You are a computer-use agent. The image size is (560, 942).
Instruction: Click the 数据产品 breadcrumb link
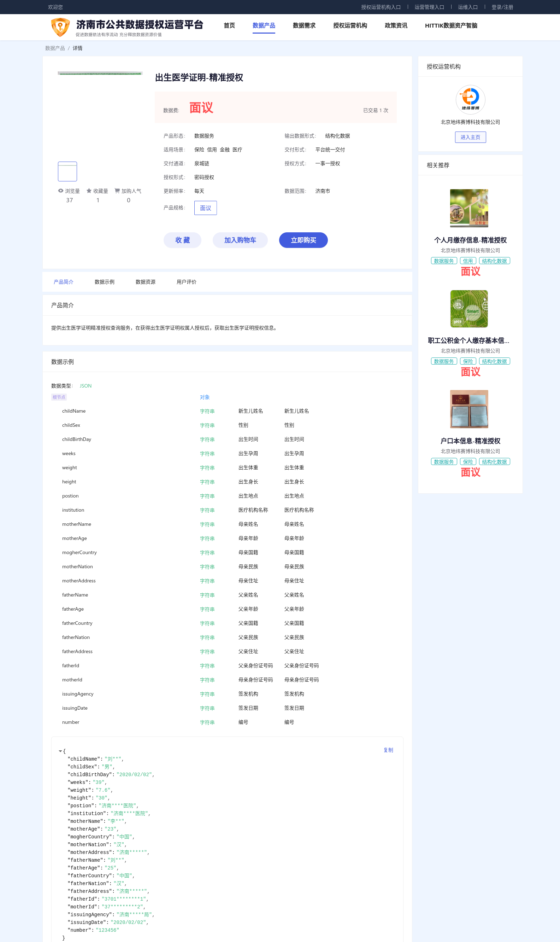pos(55,48)
